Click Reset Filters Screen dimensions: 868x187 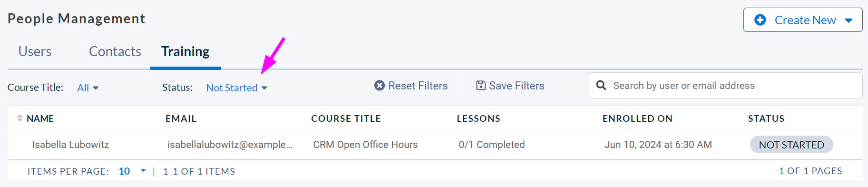pyautogui.click(x=411, y=86)
